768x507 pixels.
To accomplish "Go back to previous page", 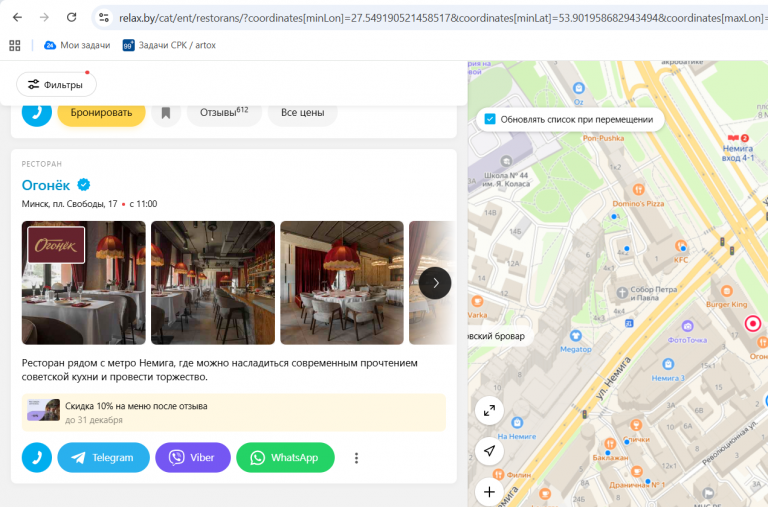I will [x=17, y=18].
